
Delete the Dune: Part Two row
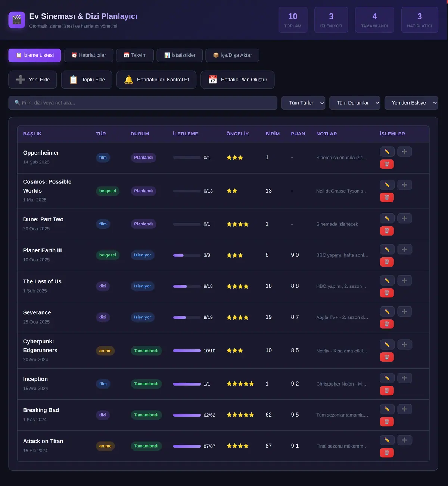387,231
